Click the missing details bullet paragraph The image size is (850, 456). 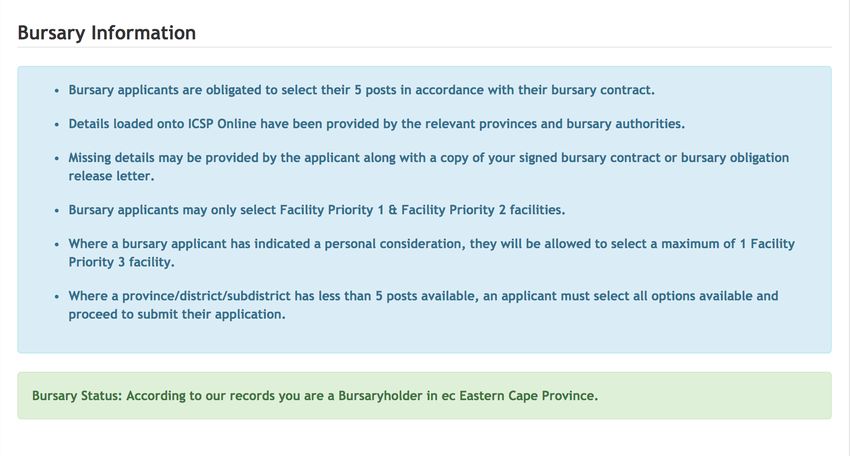429,166
